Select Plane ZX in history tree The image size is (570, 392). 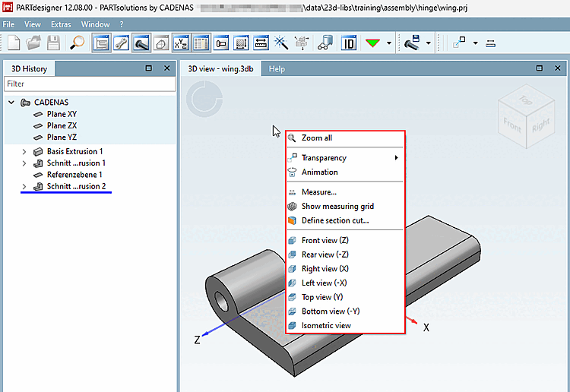pyautogui.click(x=62, y=125)
